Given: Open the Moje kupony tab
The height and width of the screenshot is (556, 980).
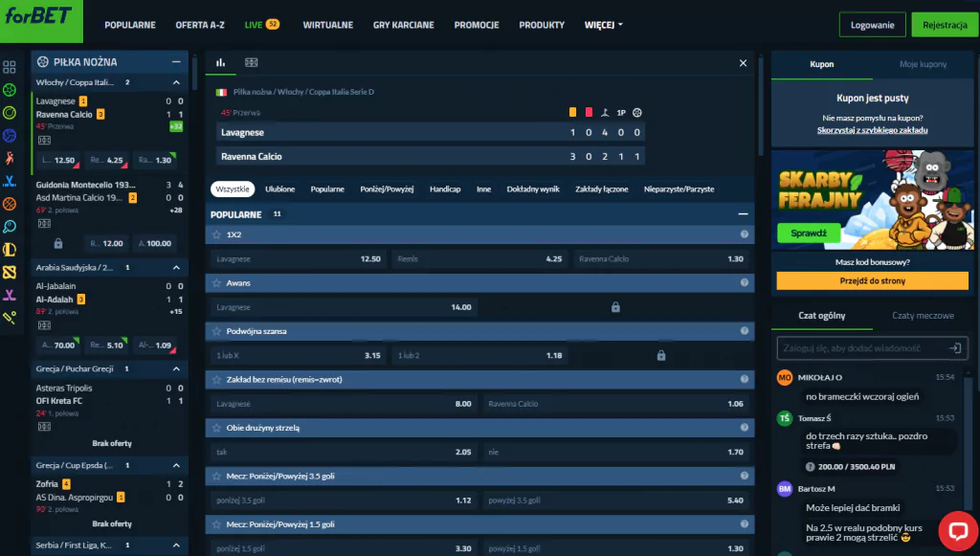Looking at the screenshot, I should [x=923, y=64].
